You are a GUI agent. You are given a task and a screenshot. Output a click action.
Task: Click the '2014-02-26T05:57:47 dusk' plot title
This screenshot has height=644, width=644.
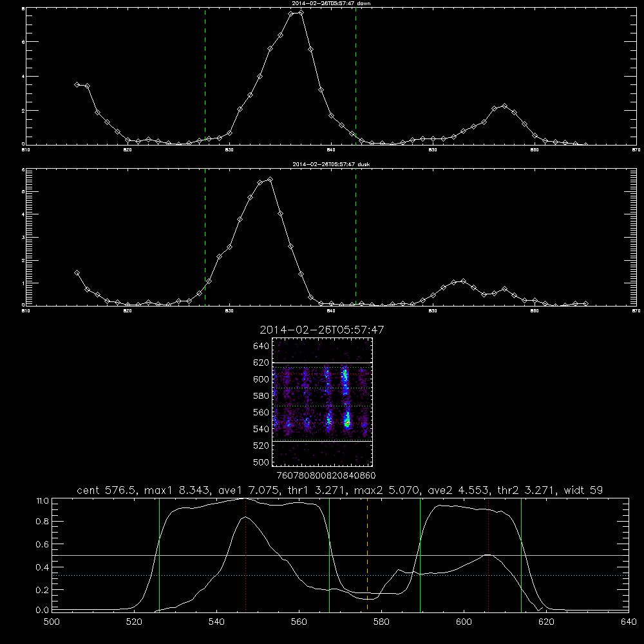(331, 164)
